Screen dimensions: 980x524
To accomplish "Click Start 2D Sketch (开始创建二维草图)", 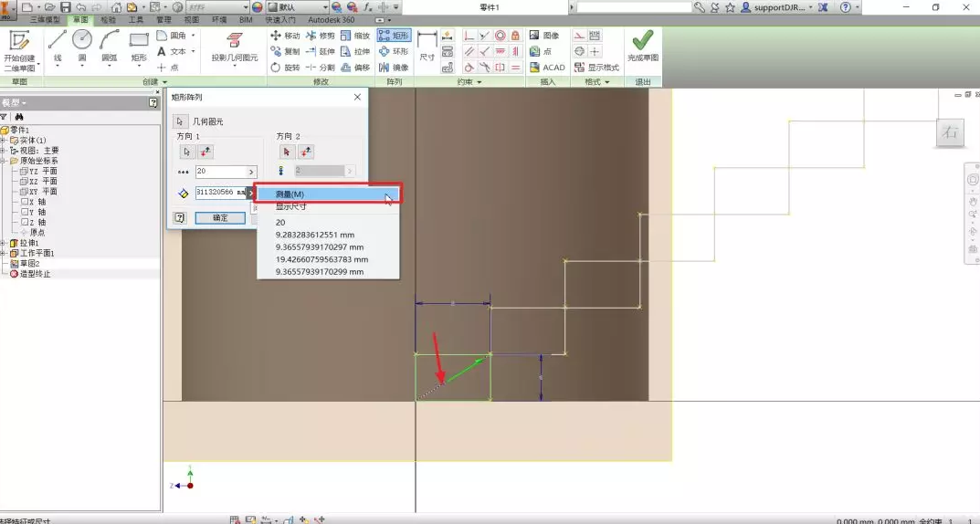I will (19, 50).
